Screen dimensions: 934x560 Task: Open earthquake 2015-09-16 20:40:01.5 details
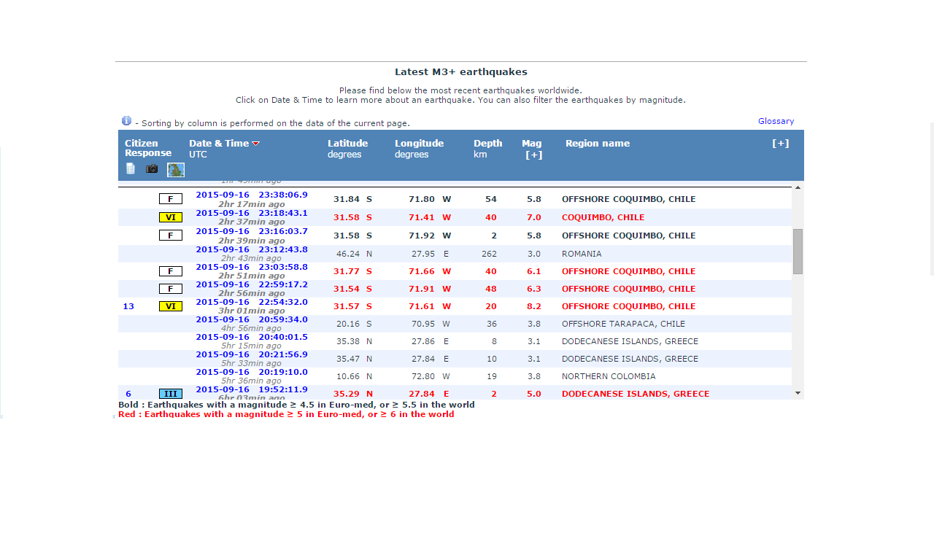[252, 337]
